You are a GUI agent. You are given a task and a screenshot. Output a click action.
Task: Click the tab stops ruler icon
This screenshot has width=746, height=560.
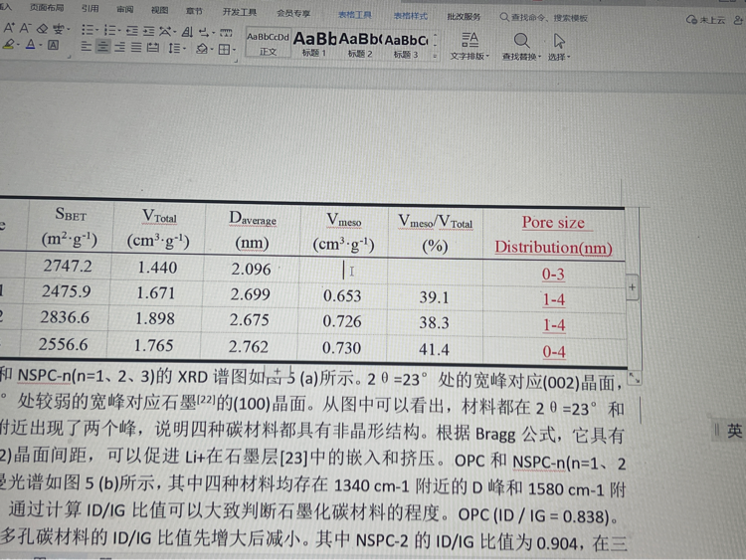[226, 33]
